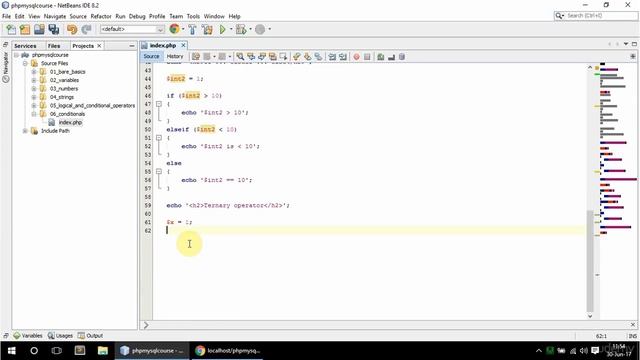
Task: Collapse code fold at line 47
Action: [159, 104]
